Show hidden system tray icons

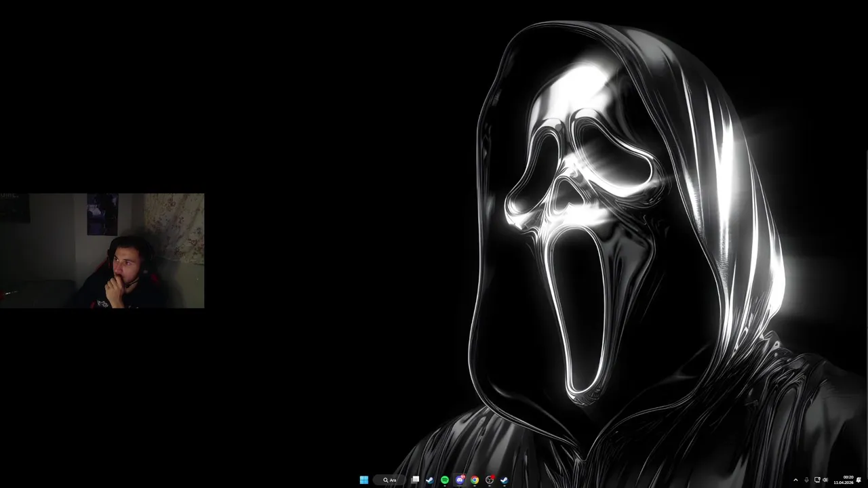[x=795, y=480]
